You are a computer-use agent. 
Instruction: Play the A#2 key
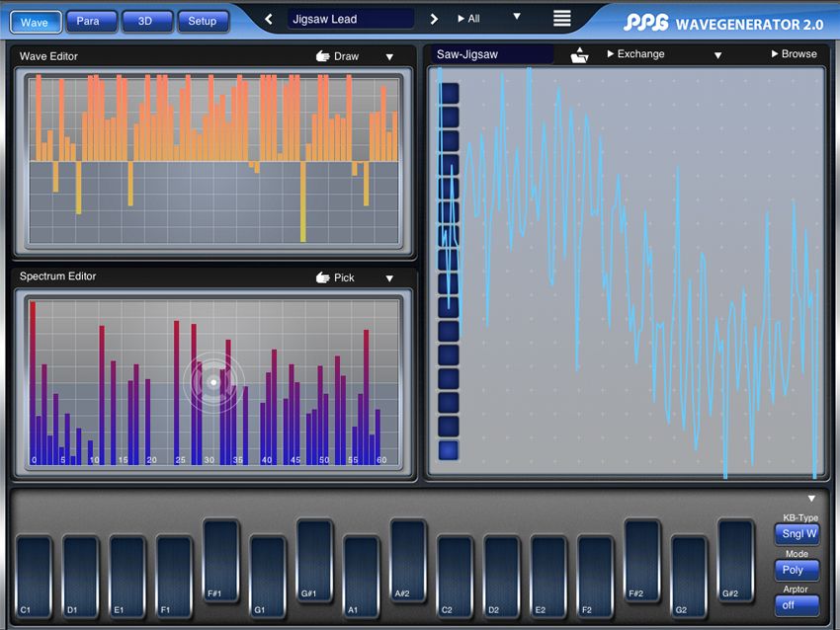point(409,561)
